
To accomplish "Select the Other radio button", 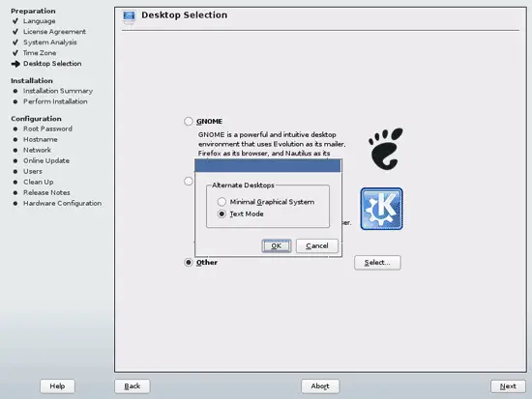I will pos(189,263).
